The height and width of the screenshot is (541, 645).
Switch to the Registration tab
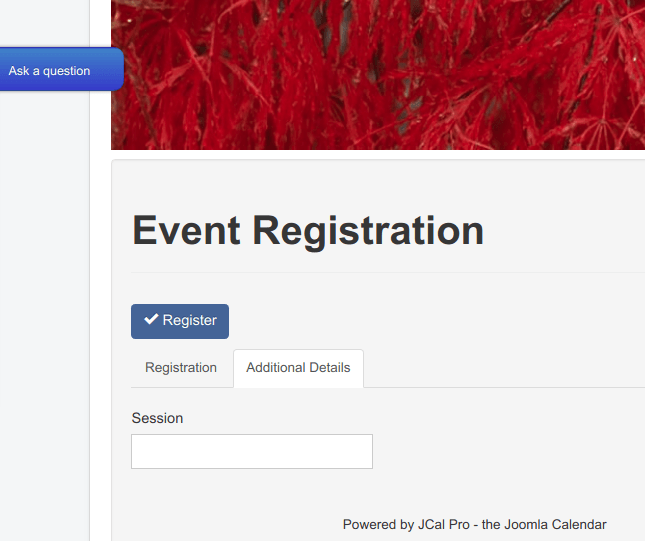181,367
